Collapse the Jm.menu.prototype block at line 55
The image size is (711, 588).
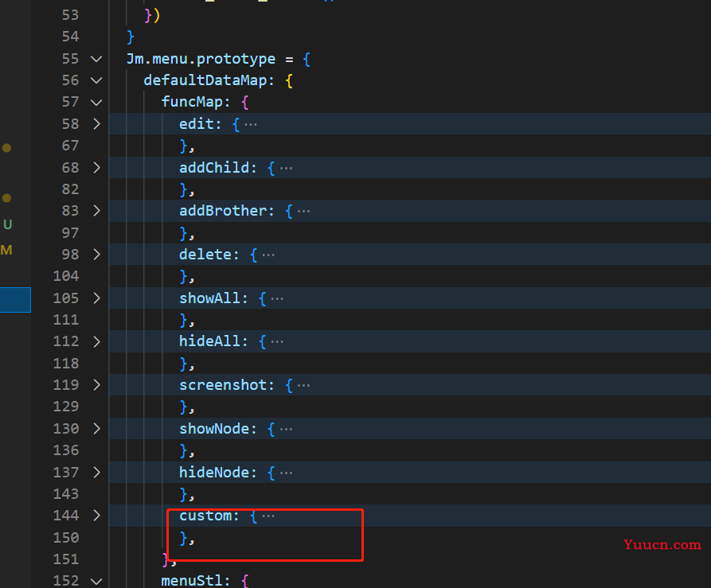pyautogui.click(x=96, y=59)
